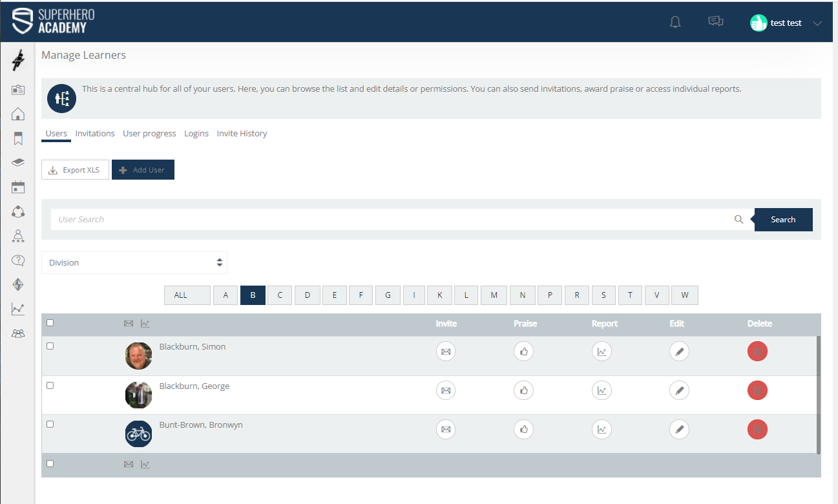Toggle the select-all checkbox in table header
Image resolution: width=838 pixels, height=504 pixels.
click(x=50, y=323)
